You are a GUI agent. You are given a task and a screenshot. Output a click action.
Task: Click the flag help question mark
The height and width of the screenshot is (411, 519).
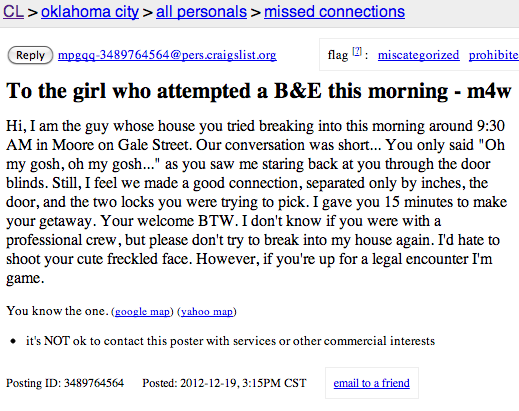[x=357, y=51]
